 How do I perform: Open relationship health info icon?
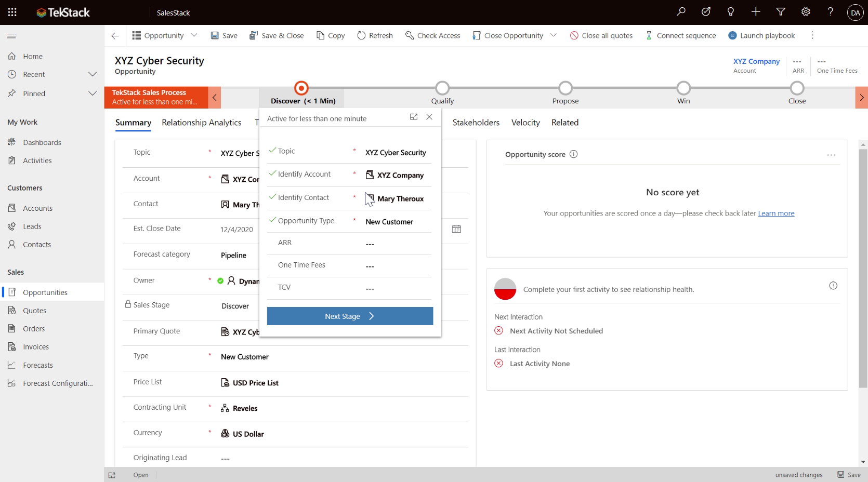833,286
